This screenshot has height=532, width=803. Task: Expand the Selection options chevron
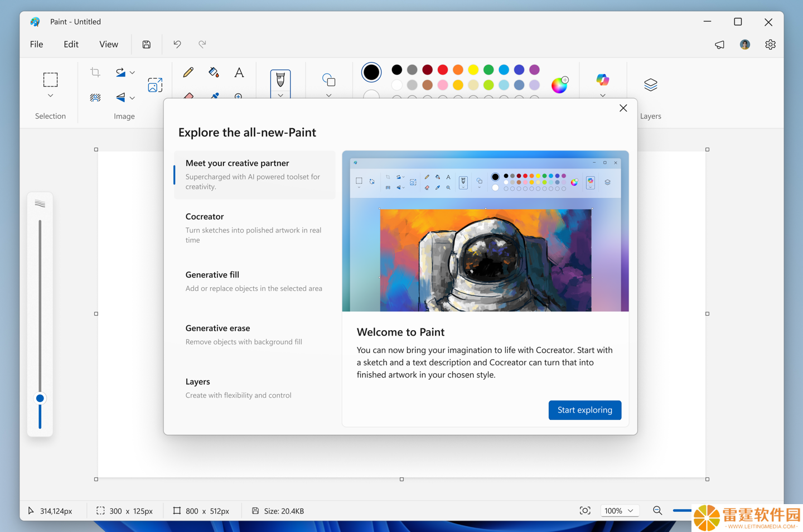pyautogui.click(x=50, y=96)
